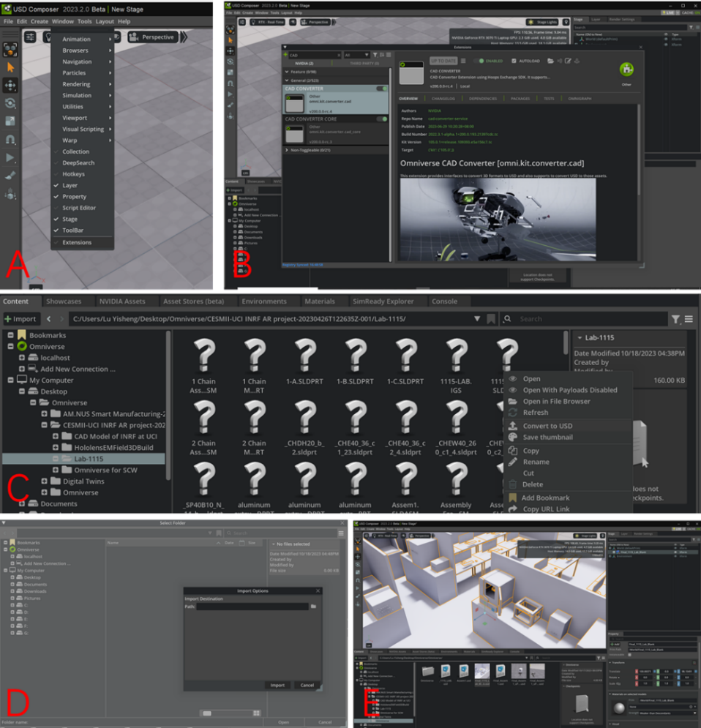
Task: Click the file grid scrollbar in panel C
Action: pyautogui.click(x=566, y=342)
